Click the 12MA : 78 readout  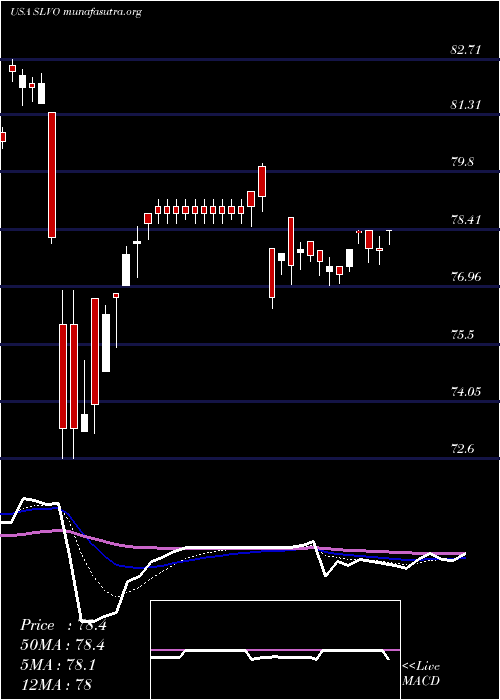tap(56, 684)
